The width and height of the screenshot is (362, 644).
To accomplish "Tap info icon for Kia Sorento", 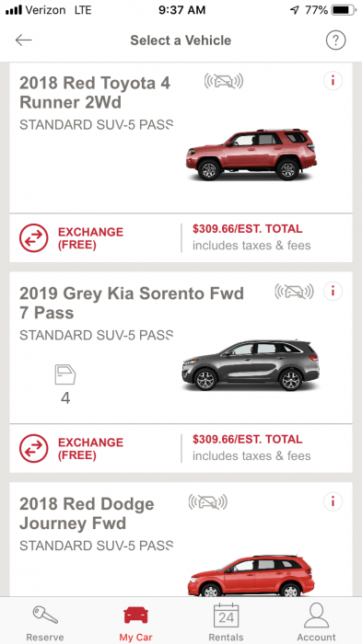I will [333, 292].
